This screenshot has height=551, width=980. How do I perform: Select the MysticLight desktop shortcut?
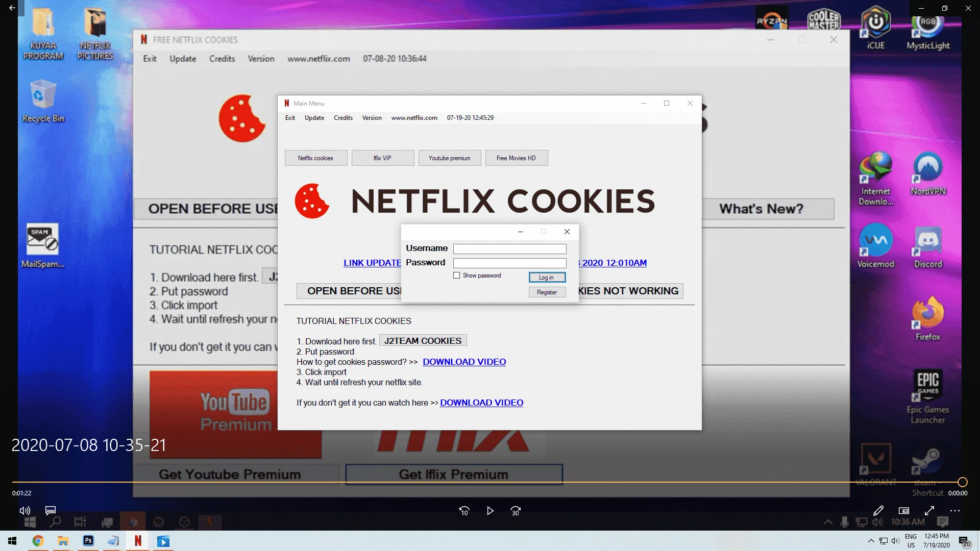[x=928, y=32]
